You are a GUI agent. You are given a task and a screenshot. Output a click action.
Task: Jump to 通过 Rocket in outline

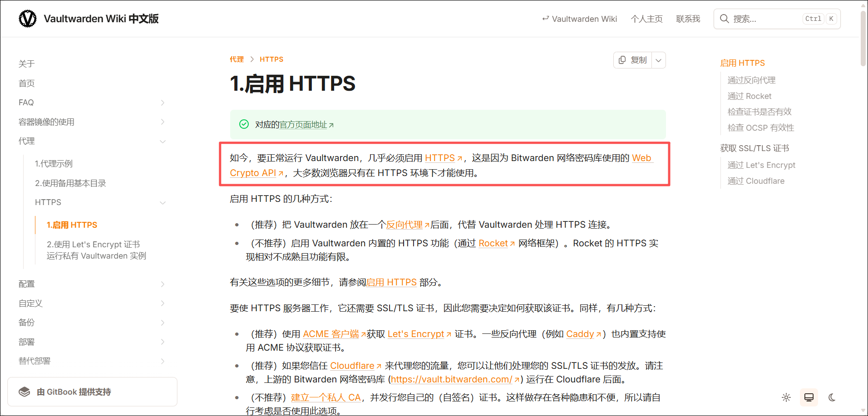[x=749, y=96]
